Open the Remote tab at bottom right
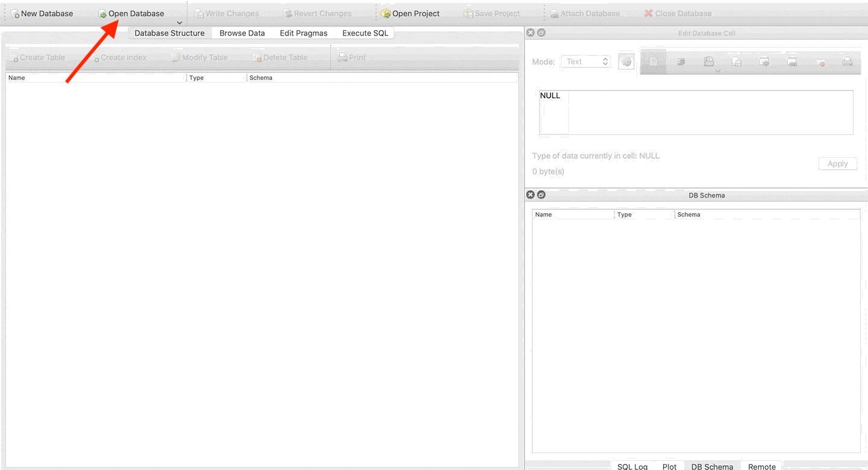This screenshot has width=868, height=470. tap(761, 466)
